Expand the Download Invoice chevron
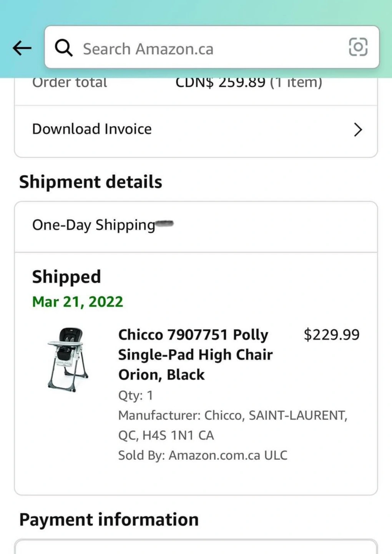The height and width of the screenshot is (554, 392). pos(358,130)
